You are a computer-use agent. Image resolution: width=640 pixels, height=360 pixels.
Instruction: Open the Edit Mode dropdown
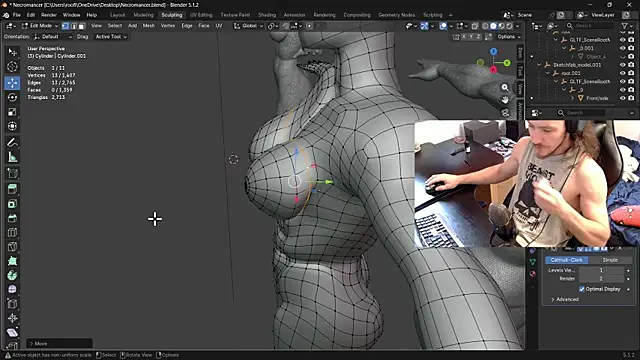(40, 26)
